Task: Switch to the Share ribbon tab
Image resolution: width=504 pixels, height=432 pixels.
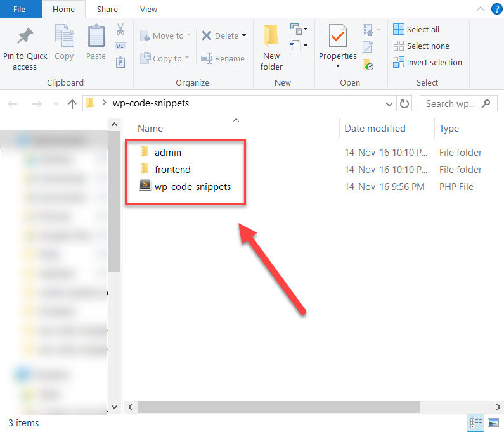Action: (x=107, y=9)
